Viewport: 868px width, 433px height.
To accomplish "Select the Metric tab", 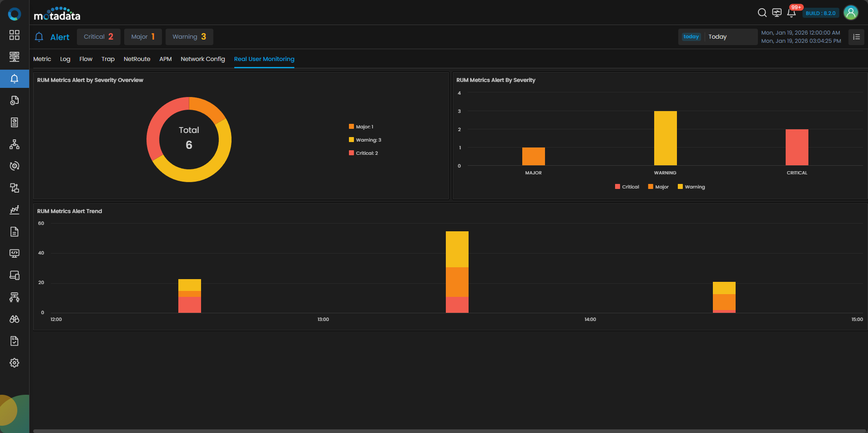I will tap(42, 59).
